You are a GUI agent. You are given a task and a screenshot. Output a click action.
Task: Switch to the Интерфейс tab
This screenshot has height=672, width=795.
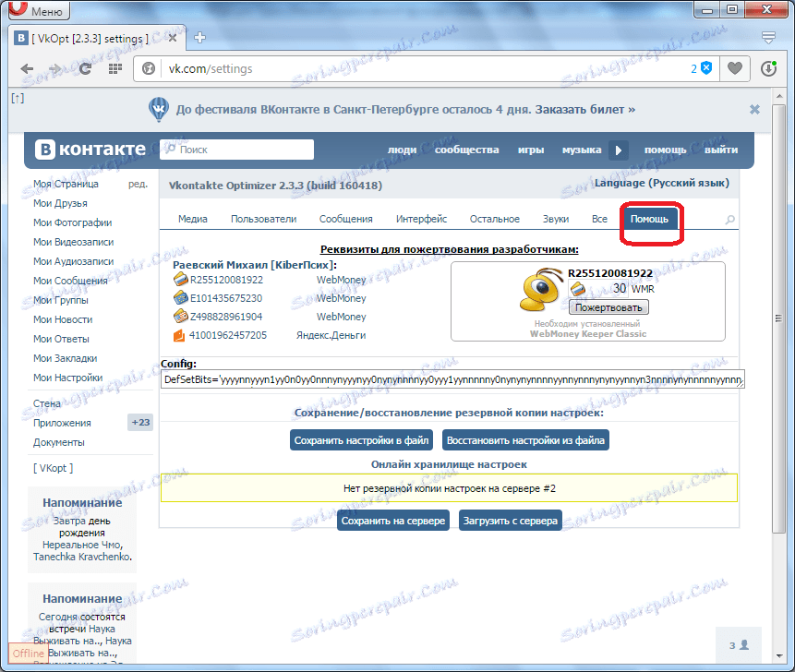point(421,219)
